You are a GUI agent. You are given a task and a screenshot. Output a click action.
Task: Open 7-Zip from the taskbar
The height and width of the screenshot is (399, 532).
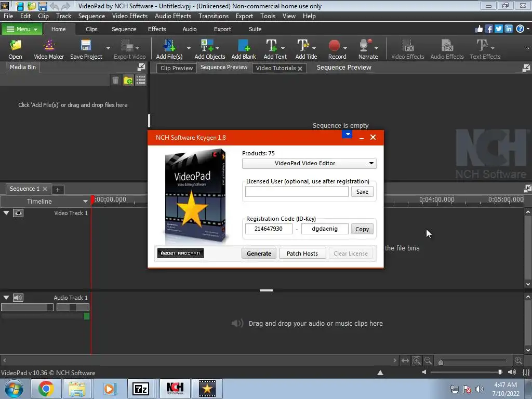click(140, 389)
